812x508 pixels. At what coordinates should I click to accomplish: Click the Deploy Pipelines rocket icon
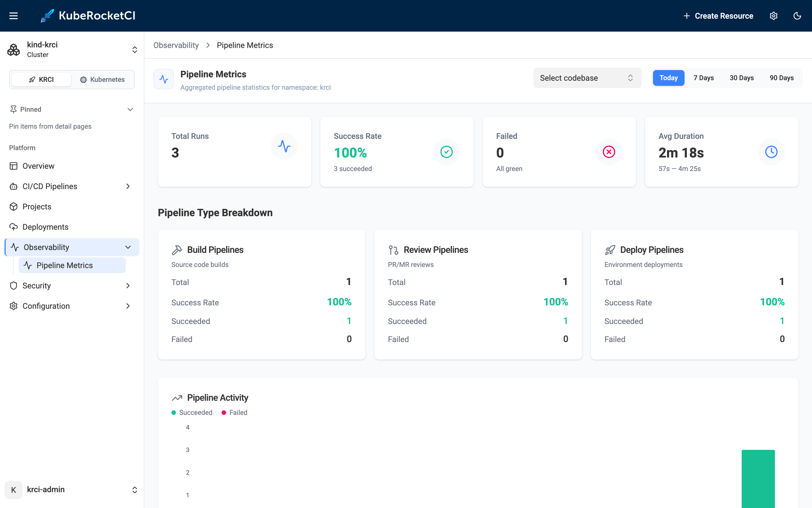tap(610, 250)
